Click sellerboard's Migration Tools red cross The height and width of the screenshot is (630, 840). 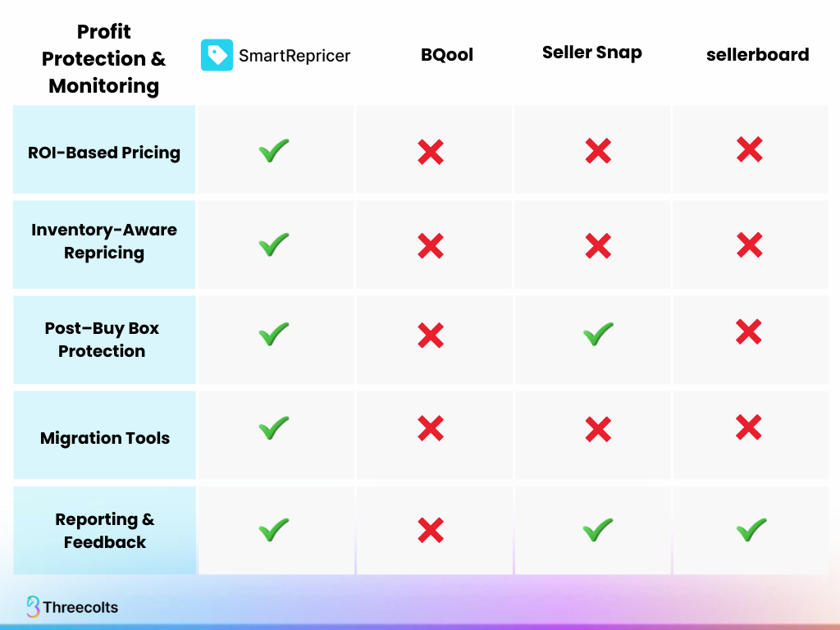[x=749, y=427]
